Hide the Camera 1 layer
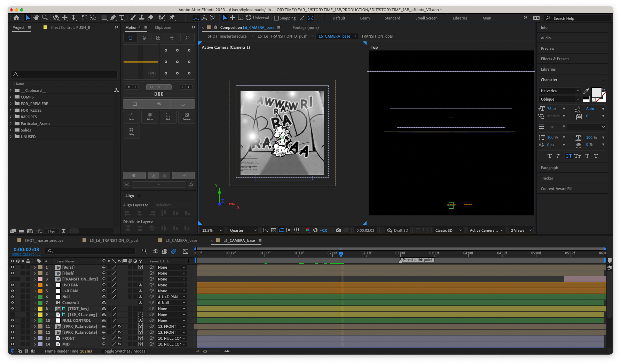This screenshot has height=364, width=621. point(13,303)
